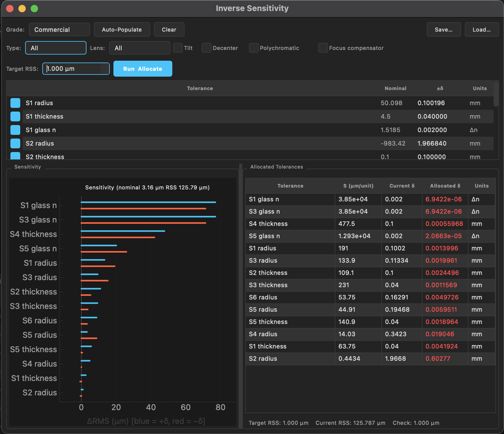
Task: Open the Grade dropdown showing Commercial
Action: 59,30
